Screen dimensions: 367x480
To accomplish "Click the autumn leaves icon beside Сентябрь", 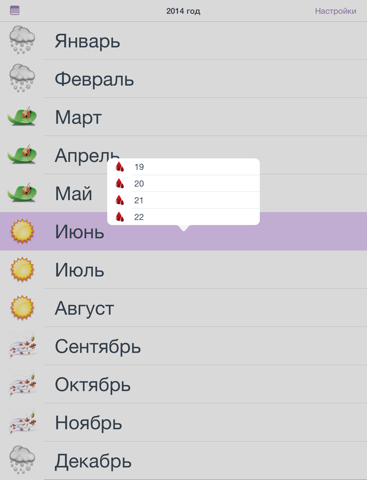I will tap(22, 345).
